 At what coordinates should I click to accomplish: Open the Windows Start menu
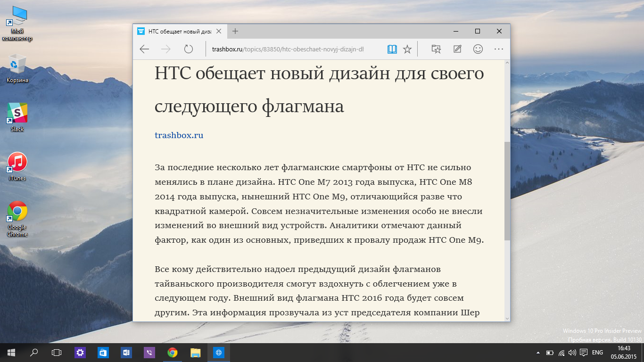[11, 353]
